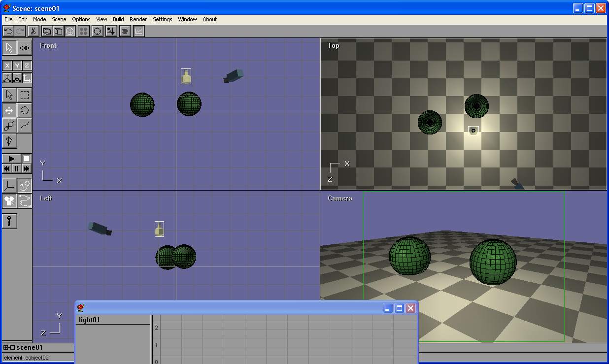609x364 pixels.
Task: Click the axis arrows icon
Action: (x=9, y=186)
